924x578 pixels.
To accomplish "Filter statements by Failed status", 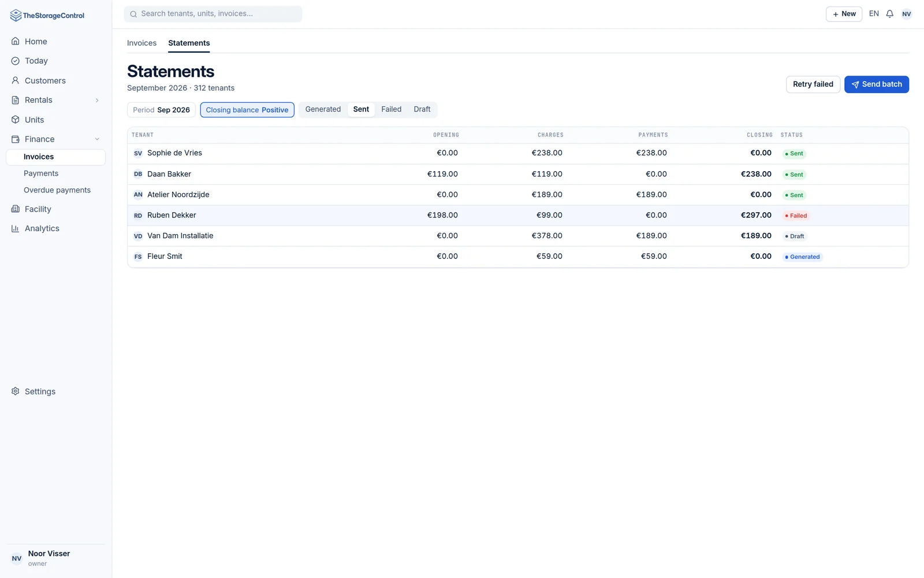I will coord(391,109).
